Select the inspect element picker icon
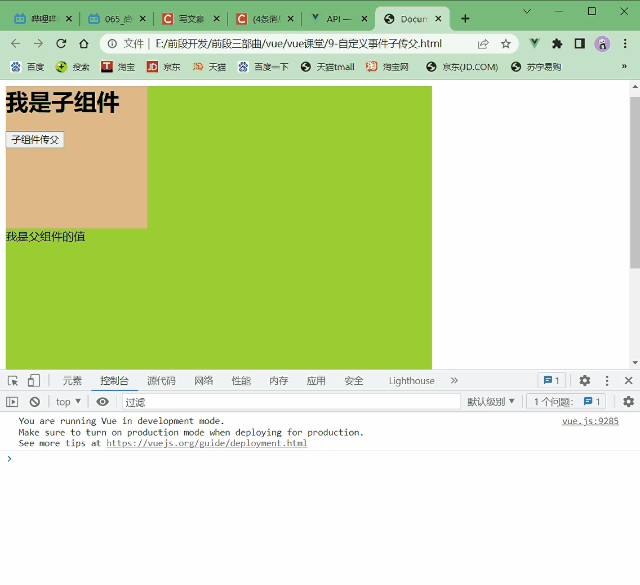640x585 pixels. tap(13, 381)
